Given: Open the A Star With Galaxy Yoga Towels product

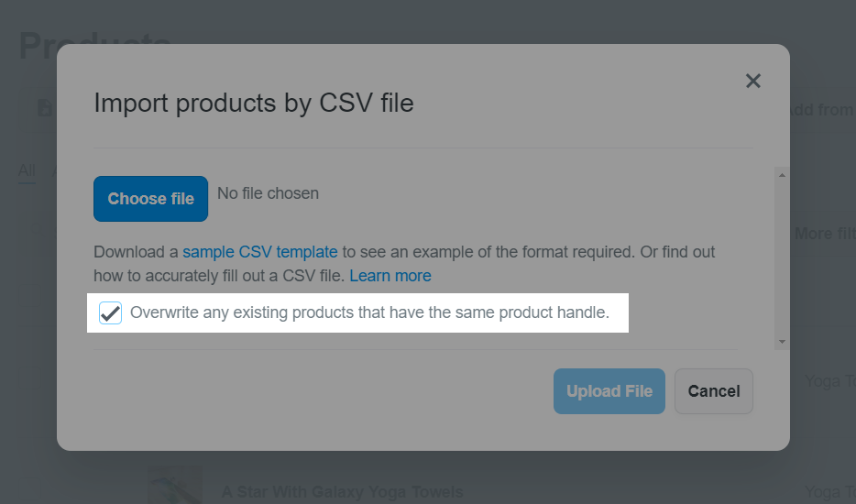Looking at the screenshot, I should 342,492.
